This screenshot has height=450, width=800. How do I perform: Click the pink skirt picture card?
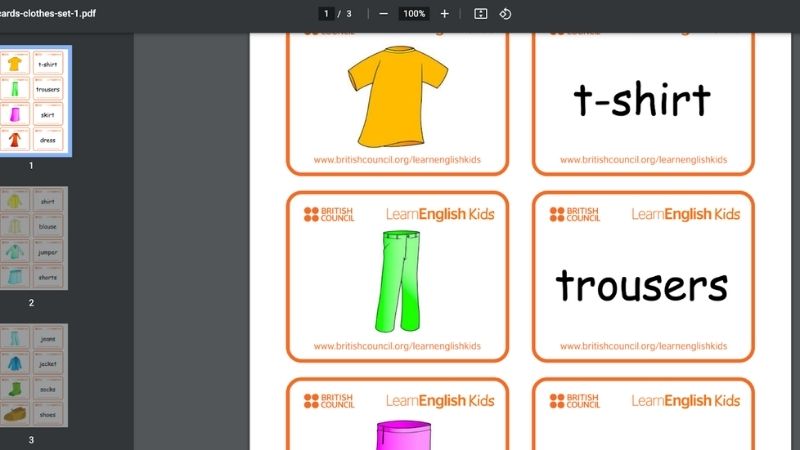pos(397,414)
